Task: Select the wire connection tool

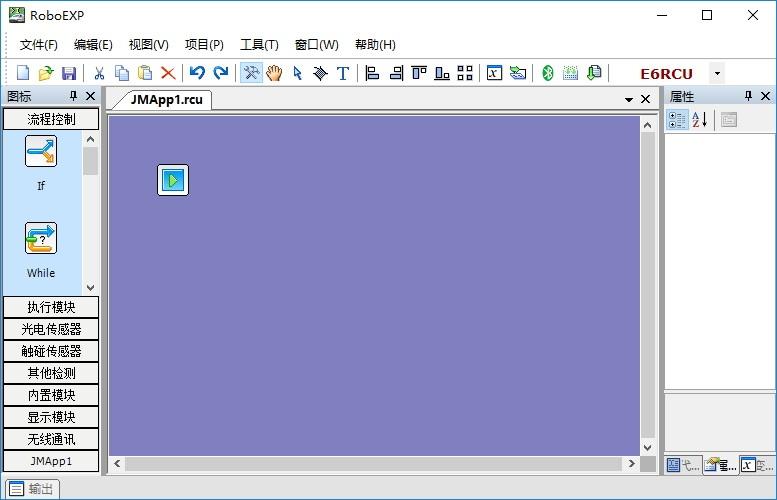Action: click(320, 73)
